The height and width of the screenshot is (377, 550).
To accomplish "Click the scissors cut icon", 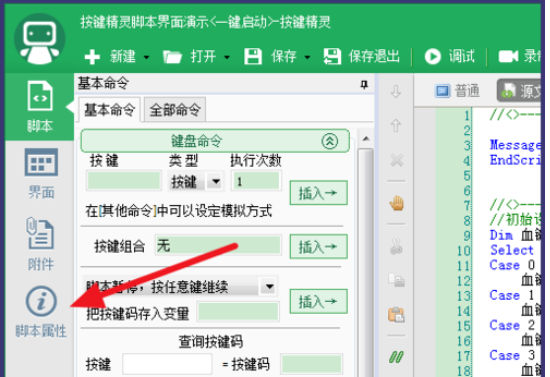I will (x=396, y=246).
